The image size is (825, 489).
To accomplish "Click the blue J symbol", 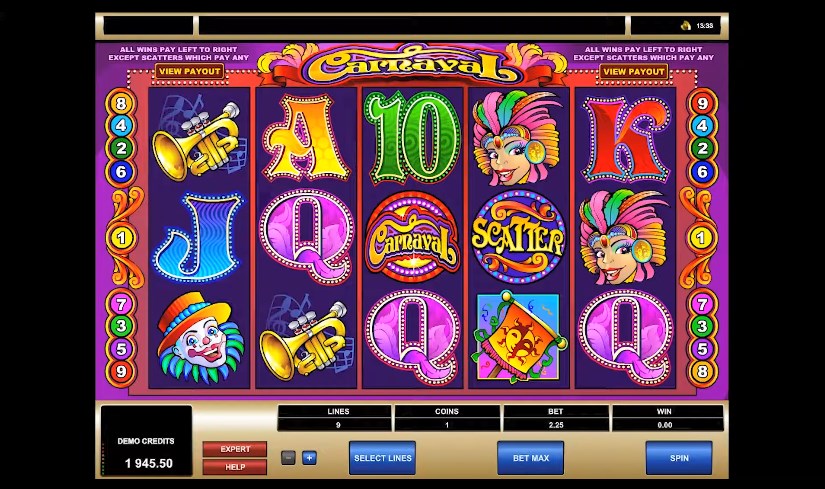I will click(198, 237).
